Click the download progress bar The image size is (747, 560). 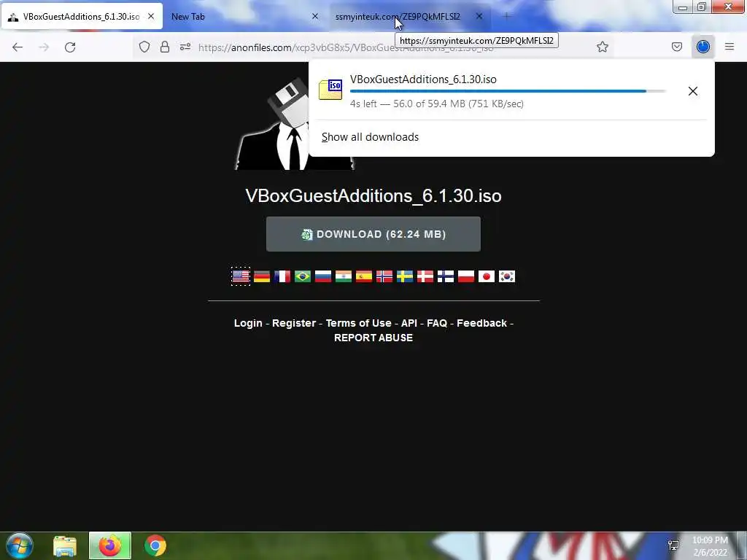pos(508,91)
